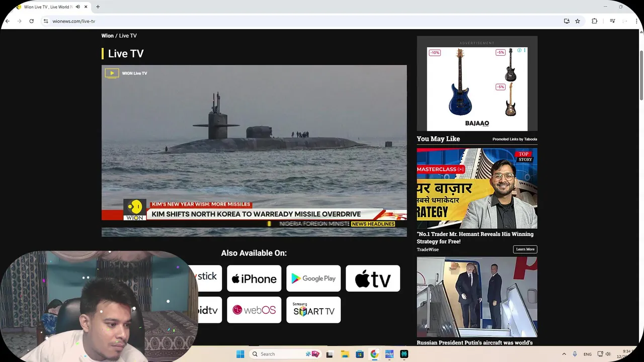The width and height of the screenshot is (644, 362).
Task: Go back using the browser back arrow
Action: pos(8,21)
